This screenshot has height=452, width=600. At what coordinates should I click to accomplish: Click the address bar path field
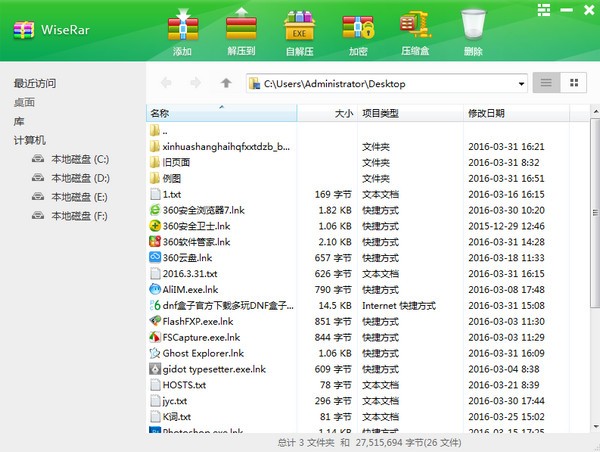click(x=386, y=83)
